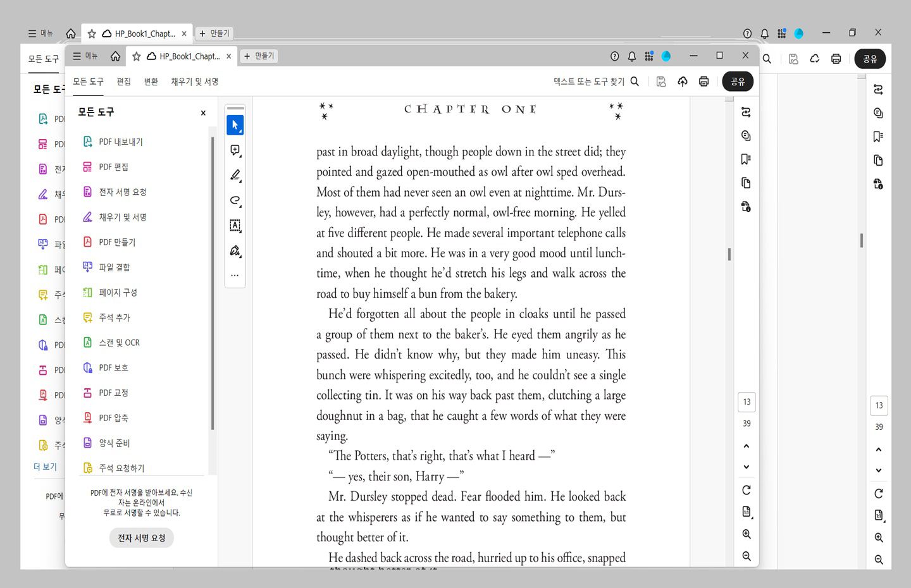Image resolution: width=911 pixels, height=588 pixels.
Task: Zoom in using back window right rail
Action: pos(879,537)
